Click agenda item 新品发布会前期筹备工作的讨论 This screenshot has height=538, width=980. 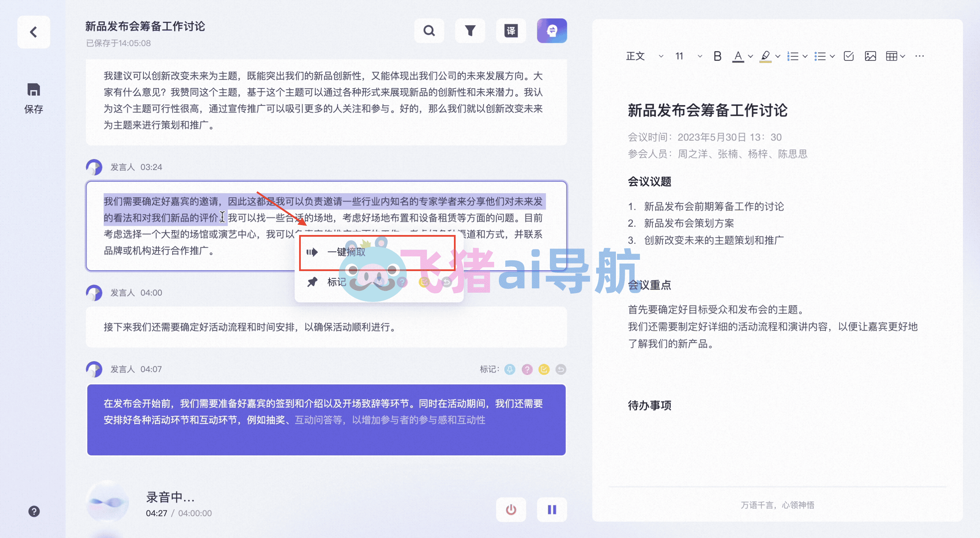click(714, 206)
